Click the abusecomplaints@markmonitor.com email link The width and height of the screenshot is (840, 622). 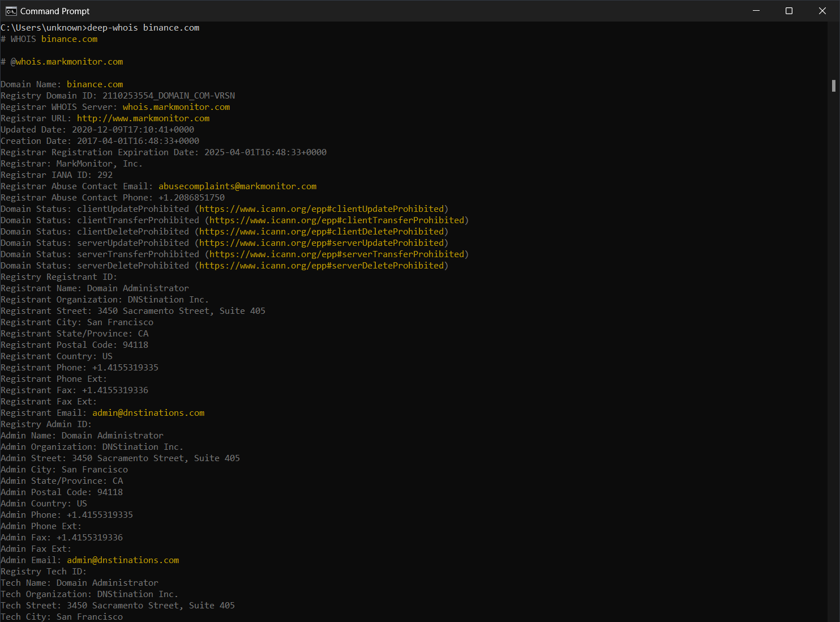point(237,186)
